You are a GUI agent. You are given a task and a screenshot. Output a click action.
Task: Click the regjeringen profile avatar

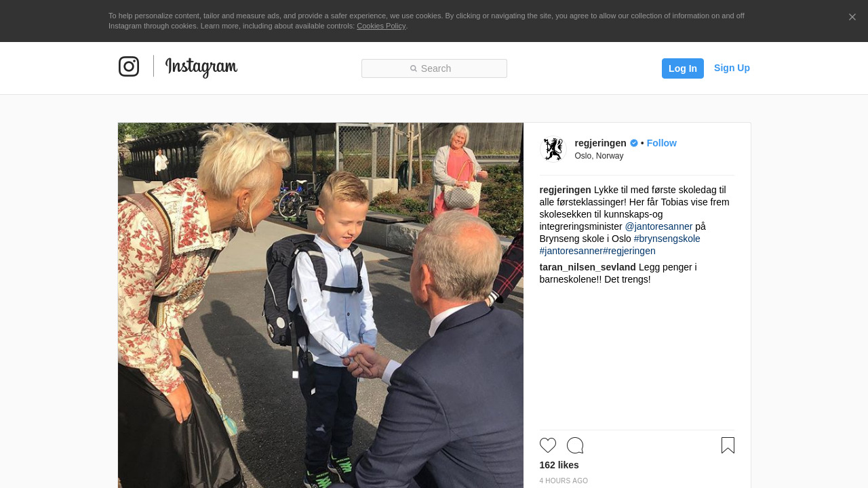tap(553, 149)
